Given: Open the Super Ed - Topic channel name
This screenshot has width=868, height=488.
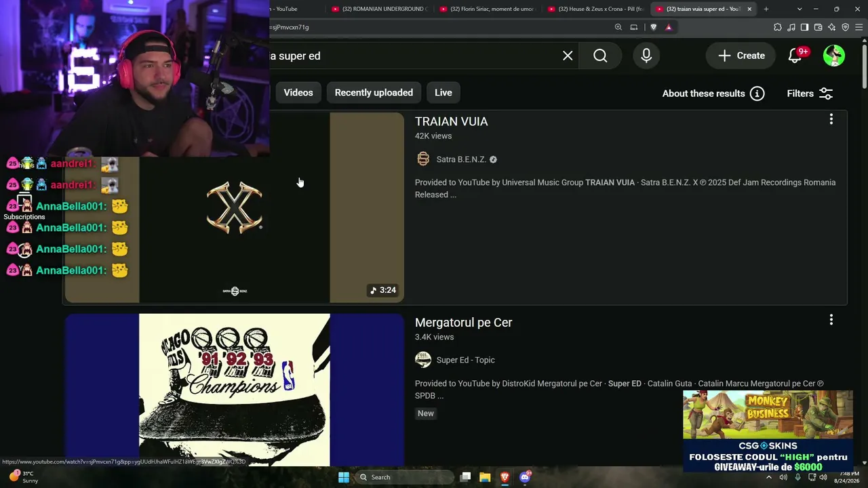Looking at the screenshot, I should point(466,360).
